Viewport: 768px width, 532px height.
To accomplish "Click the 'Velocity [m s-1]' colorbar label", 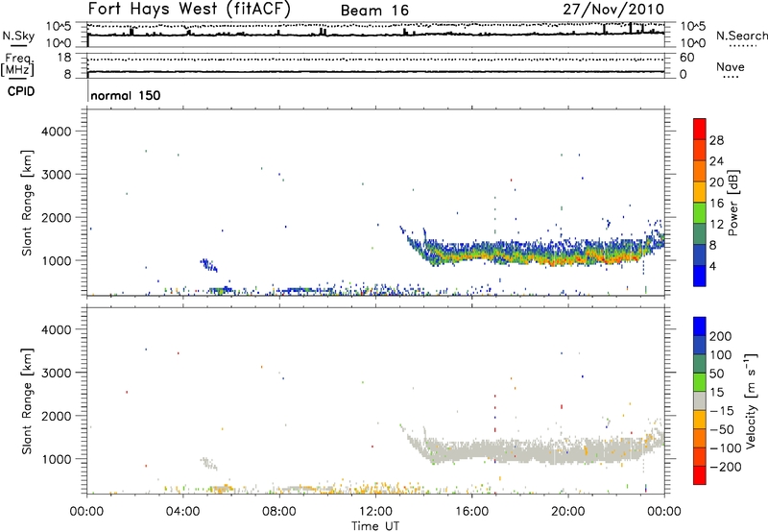I will click(751, 400).
